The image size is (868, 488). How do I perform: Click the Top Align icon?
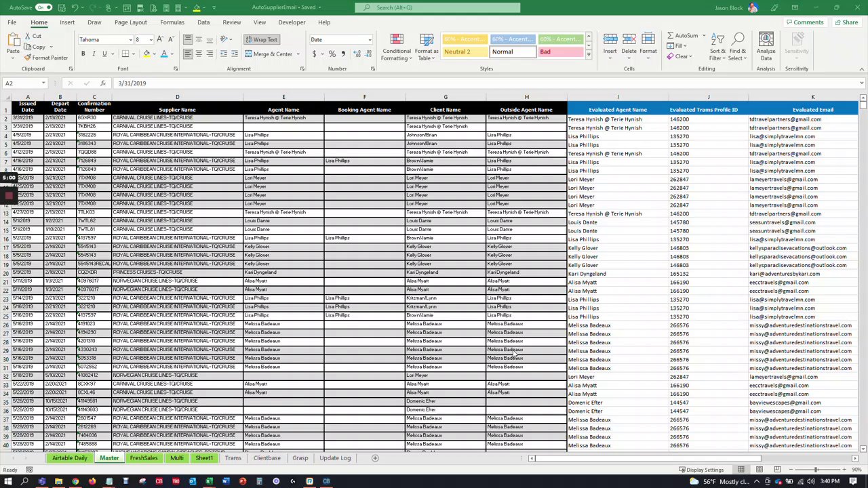pos(188,39)
